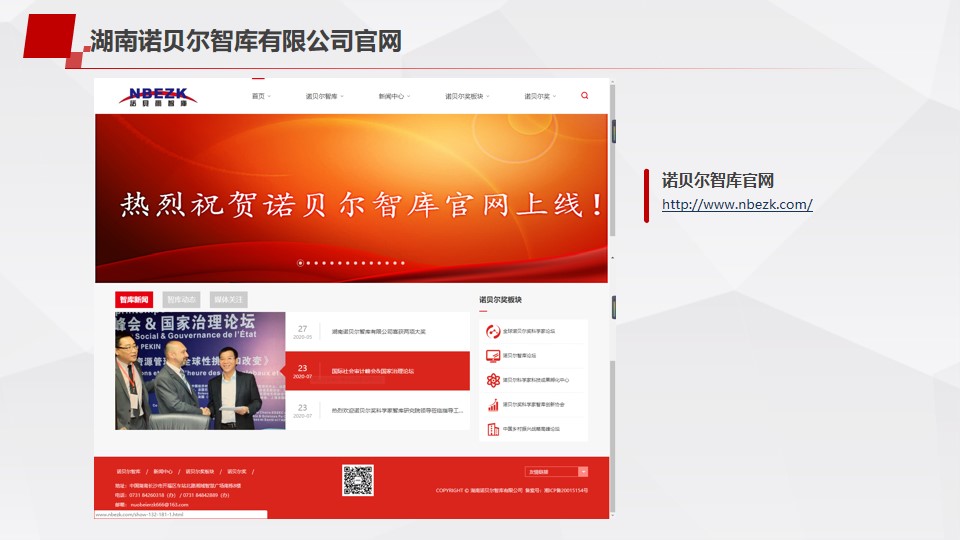Click the building icon for 中国乡村振兴战略高峰论坛
The image size is (960, 540).
(493, 429)
